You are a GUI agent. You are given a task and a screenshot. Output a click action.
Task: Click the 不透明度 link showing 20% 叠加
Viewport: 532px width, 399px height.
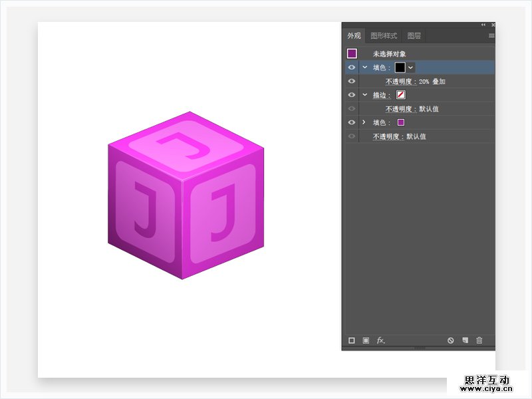click(400, 81)
